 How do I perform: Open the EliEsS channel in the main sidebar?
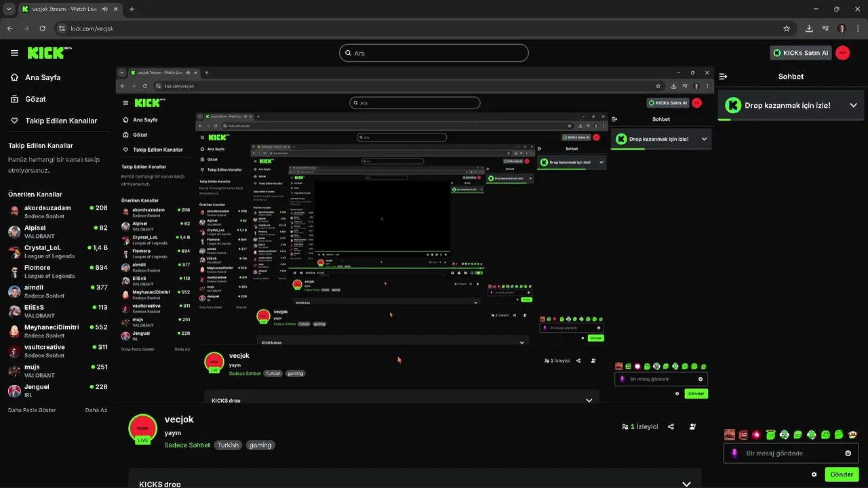point(58,311)
